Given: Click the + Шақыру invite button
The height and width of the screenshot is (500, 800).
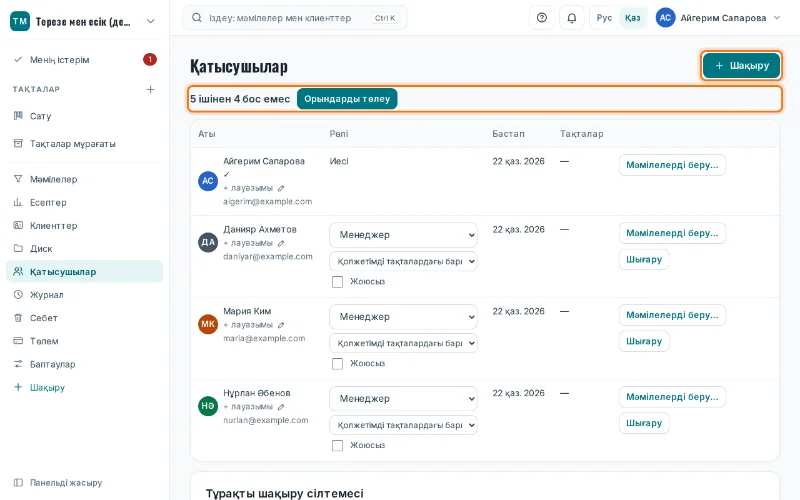Looking at the screenshot, I should point(741,65).
